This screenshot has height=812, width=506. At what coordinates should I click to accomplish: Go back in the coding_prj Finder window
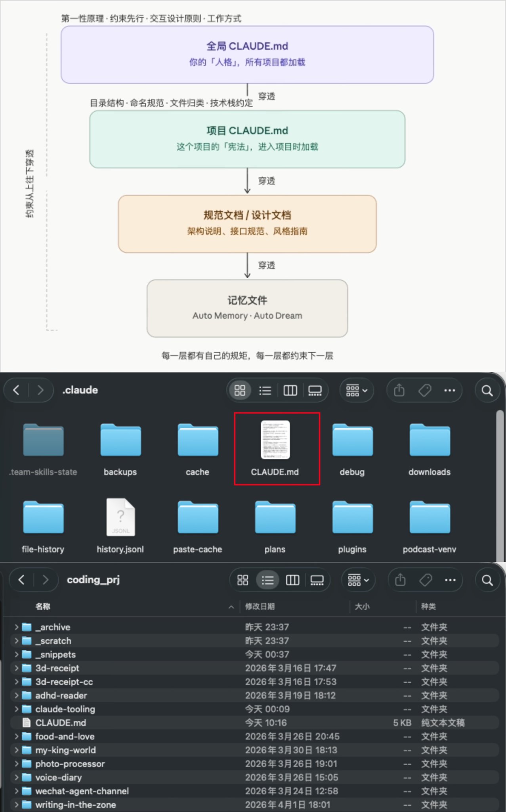pos(21,580)
